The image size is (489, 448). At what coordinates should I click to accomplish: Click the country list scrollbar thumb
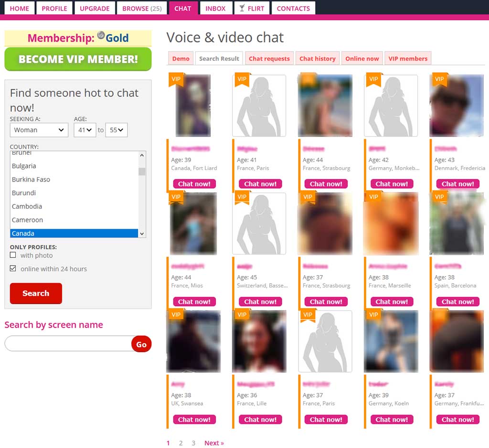(142, 171)
